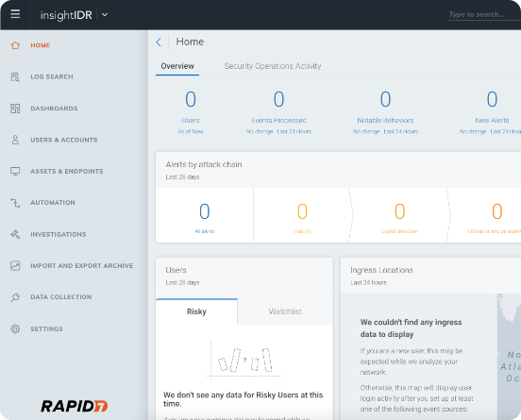Open the Automation workflow icon
The image size is (521, 420).
(x=15, y=203)
